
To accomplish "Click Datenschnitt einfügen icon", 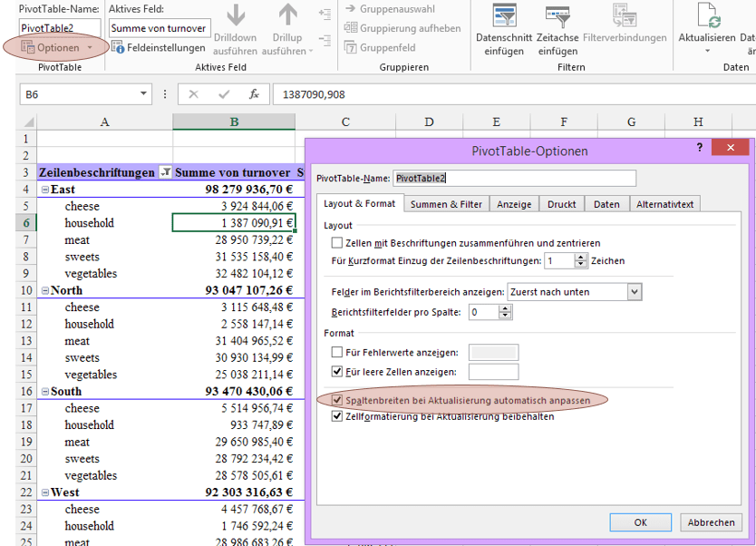I will coord(504,16).
